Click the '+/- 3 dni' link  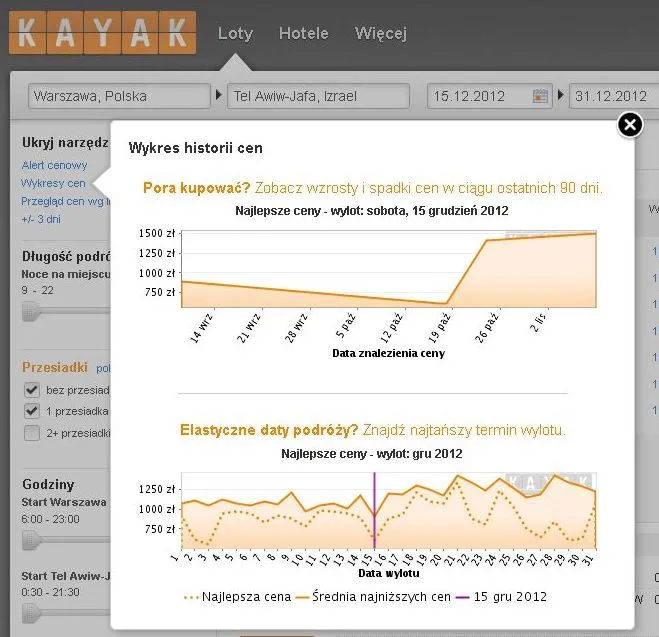point(41,219)
